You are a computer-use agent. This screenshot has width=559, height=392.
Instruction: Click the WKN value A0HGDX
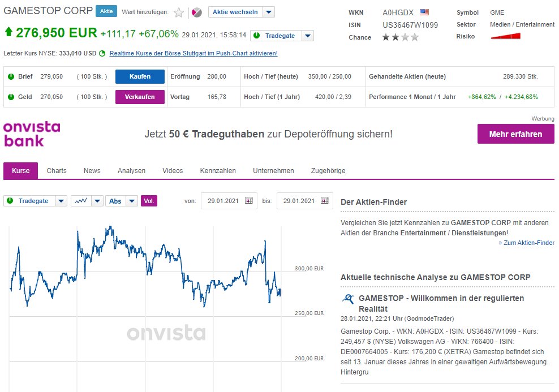click(398, 12)
